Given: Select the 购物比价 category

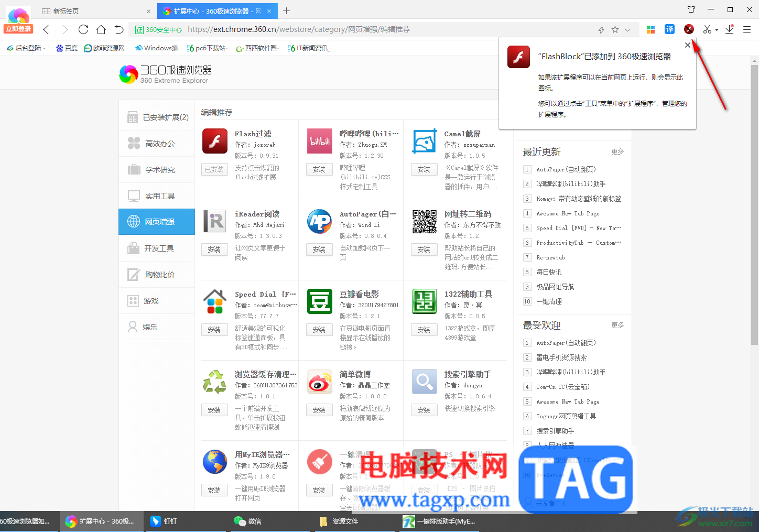Looking at the screenshot, I should 157,275.
